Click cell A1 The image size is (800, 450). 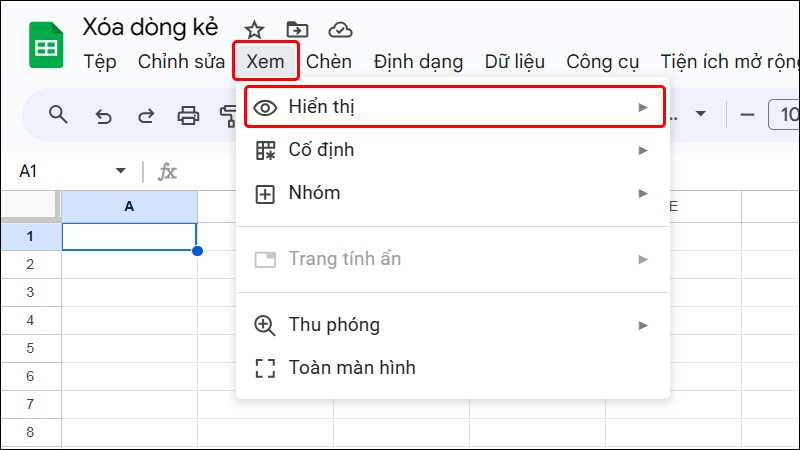coord(130,237)
